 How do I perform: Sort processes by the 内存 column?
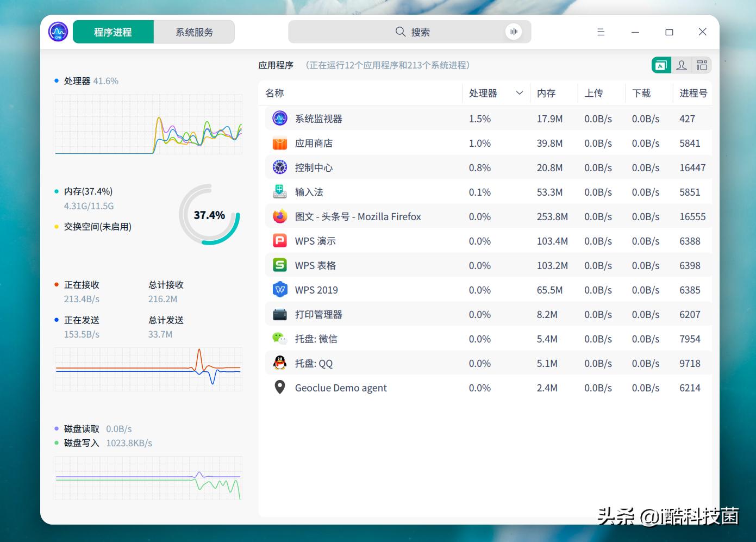click(546, 93)
